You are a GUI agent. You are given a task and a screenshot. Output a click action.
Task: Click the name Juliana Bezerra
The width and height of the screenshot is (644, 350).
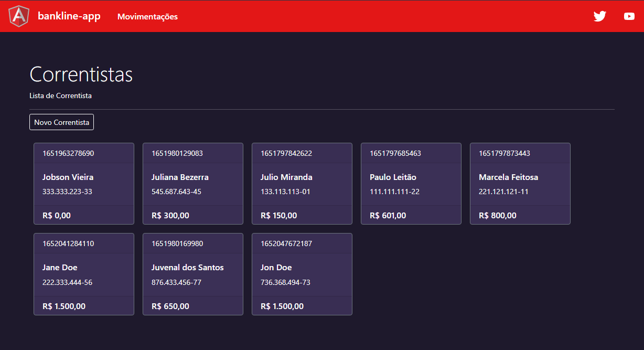(180, 177)
